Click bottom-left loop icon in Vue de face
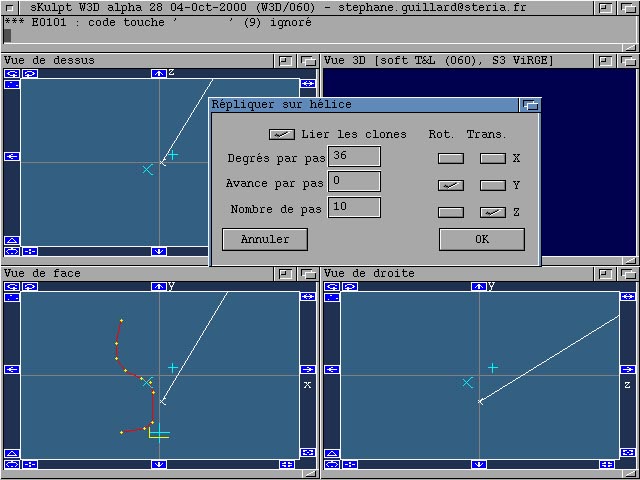 (12, 464)
